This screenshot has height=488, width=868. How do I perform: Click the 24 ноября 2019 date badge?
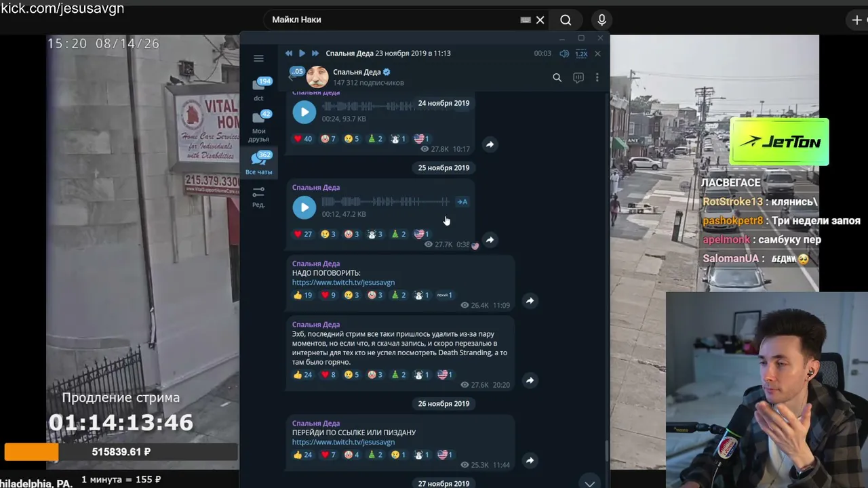pos(444,103)
